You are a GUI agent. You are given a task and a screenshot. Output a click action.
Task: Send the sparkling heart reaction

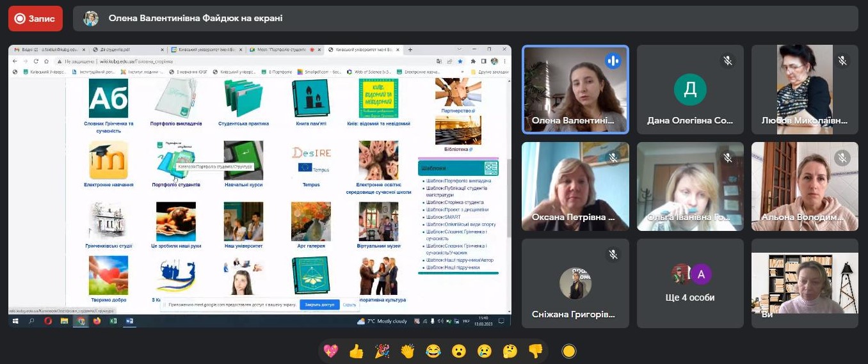[x=330, y=351]
